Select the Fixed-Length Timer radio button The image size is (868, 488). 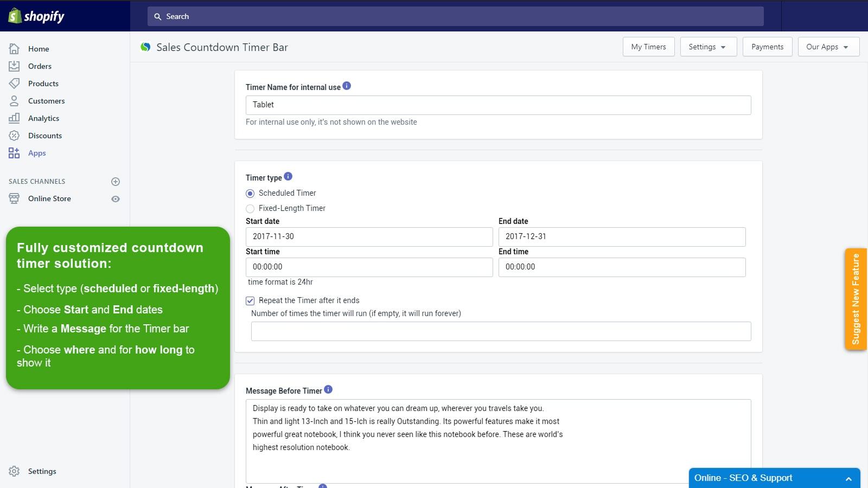250,209
